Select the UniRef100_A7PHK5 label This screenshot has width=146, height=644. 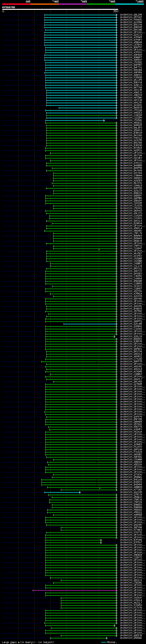(x=131, y=37)
